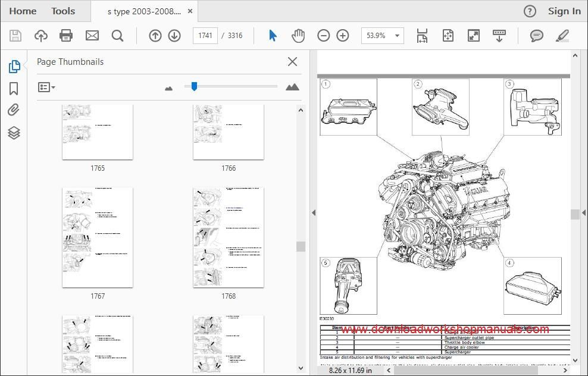
Task: Open the read mode download-arrow toolbar icon
Action: (499, 36)
